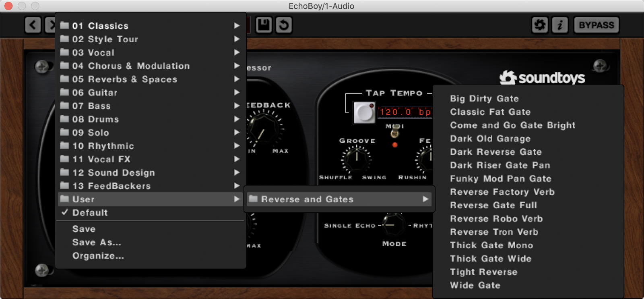This screenshot has height=299, width=644.
Task: Open the 02 Style Tour preset folder
Action: (x=150, y=39)
